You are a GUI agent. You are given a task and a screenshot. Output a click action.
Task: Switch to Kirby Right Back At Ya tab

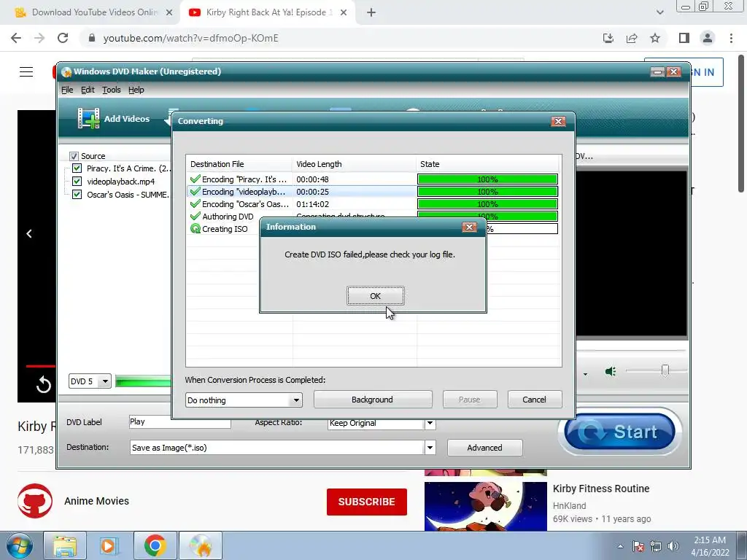click(x=267, y=12)
